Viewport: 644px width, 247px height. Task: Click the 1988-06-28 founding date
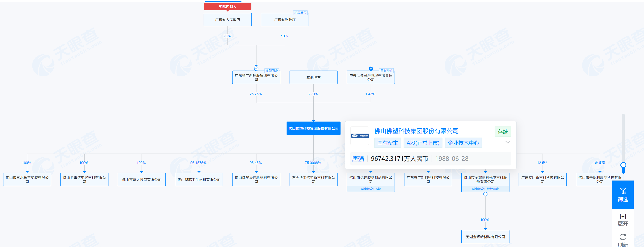(452, 159)
